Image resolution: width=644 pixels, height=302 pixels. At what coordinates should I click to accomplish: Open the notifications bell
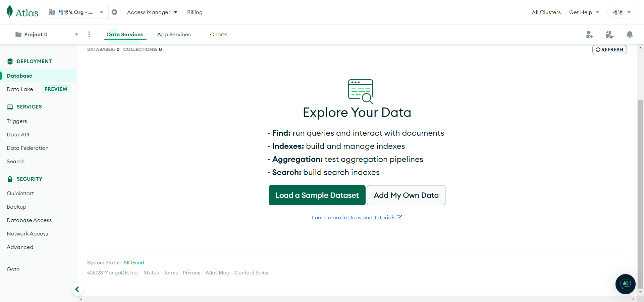(x=630, y=34)
